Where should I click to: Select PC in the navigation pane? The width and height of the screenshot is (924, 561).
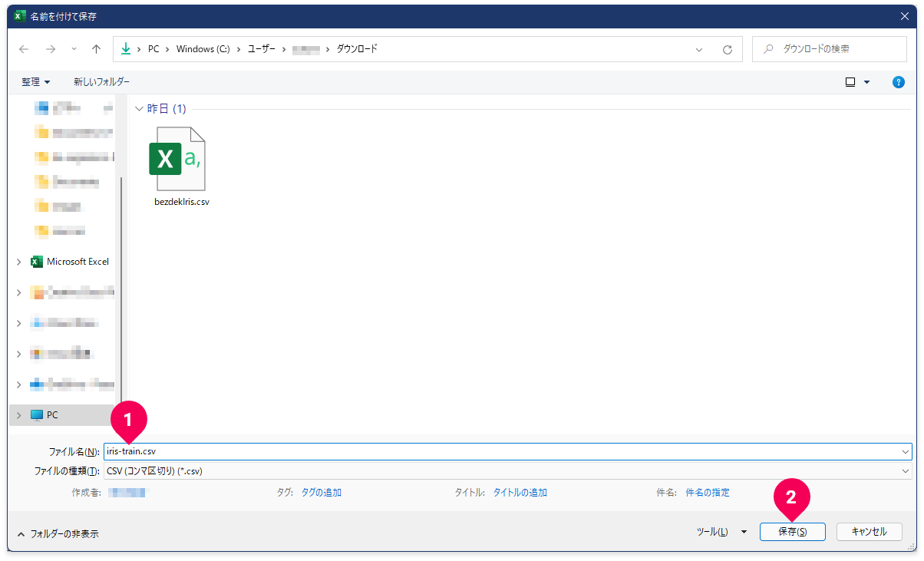coord(52,415)
